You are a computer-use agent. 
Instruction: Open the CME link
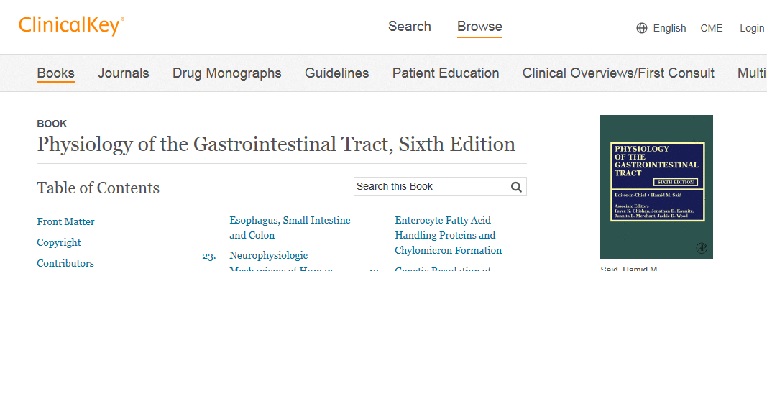coord(712,28)
